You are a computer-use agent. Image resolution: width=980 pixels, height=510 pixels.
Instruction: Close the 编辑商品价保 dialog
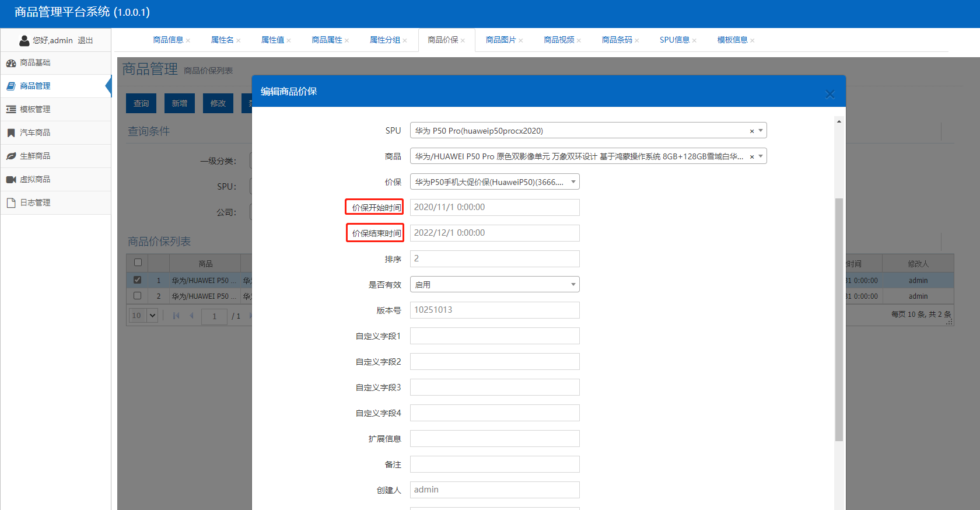pos(830,95)
